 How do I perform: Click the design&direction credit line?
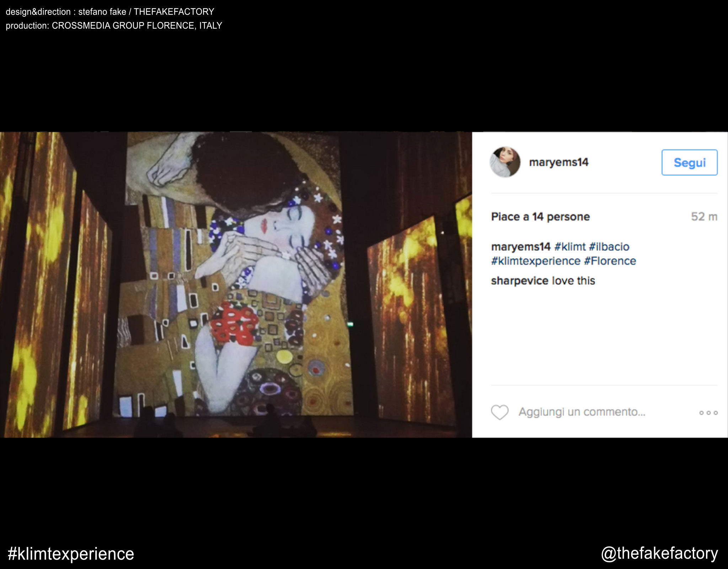[x=110, y=12]
